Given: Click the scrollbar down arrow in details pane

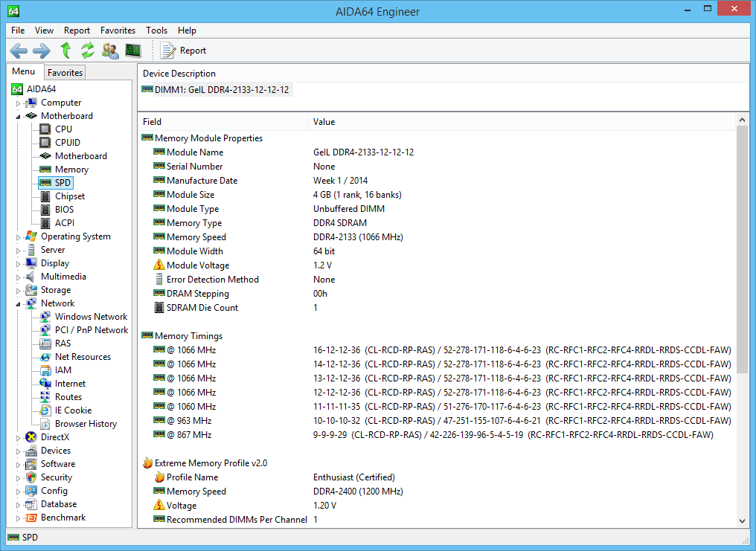Looking at the screenshot, I should click(x=742, y=521).
